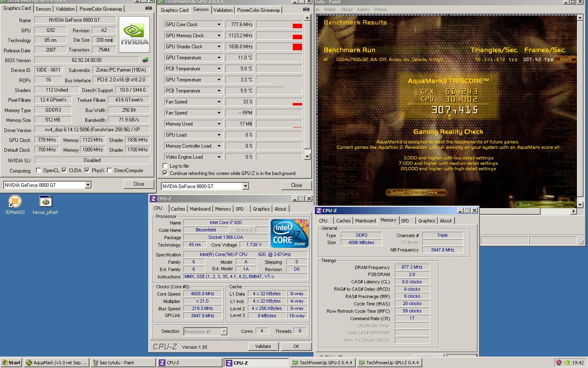Open the Start menu

[11, 363]
